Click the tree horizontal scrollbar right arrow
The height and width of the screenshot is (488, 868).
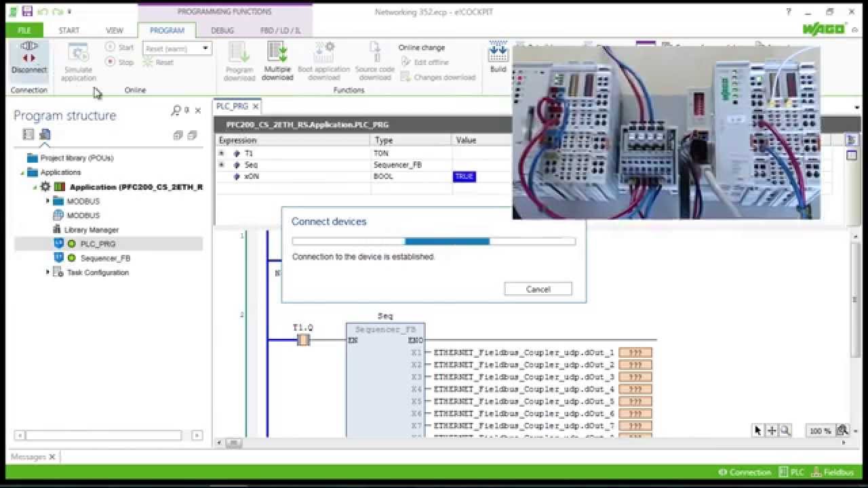(x=197, y=435)
